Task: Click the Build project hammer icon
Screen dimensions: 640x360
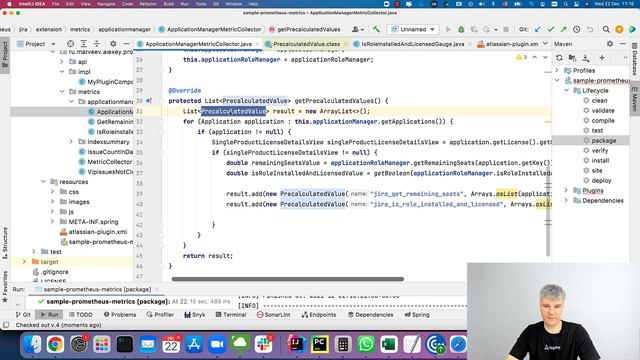Action: (x=376, y=29)
